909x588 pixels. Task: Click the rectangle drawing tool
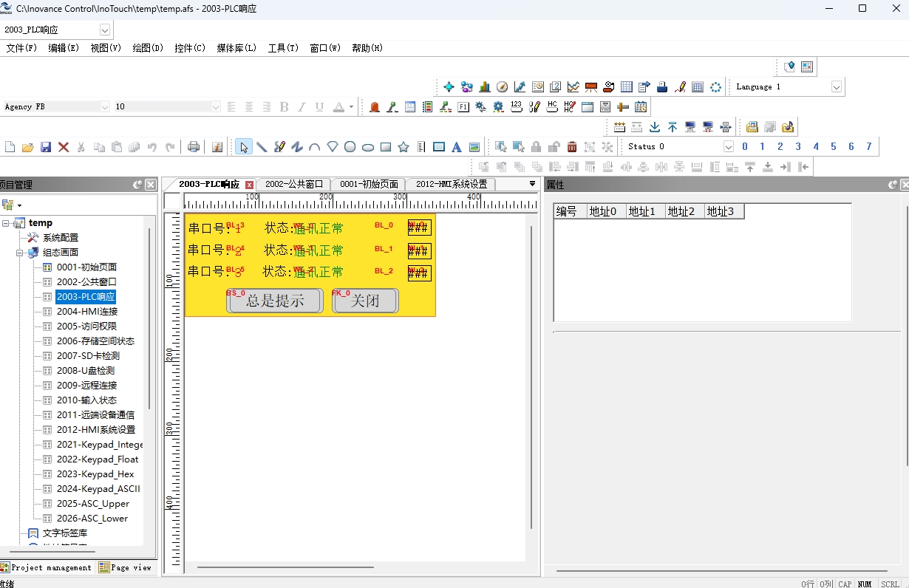(x=386, y=147)
